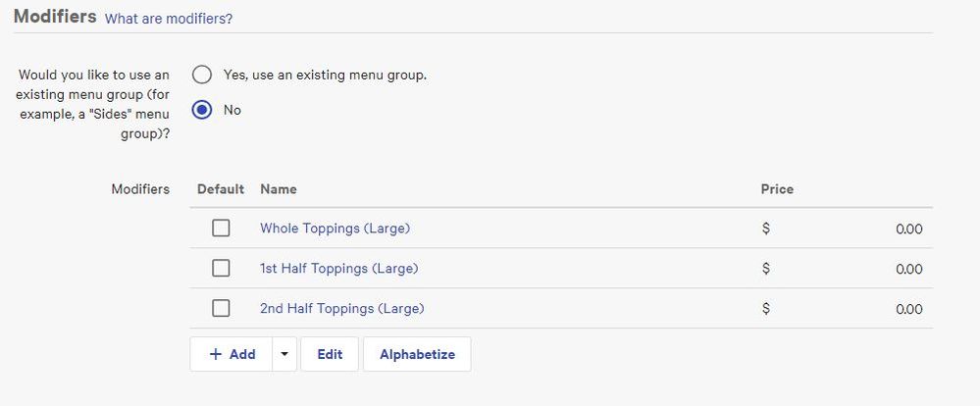This screenshot has width=980, height=406.
Task: Click the Modifiers section heading
Action: coord(55,18)
